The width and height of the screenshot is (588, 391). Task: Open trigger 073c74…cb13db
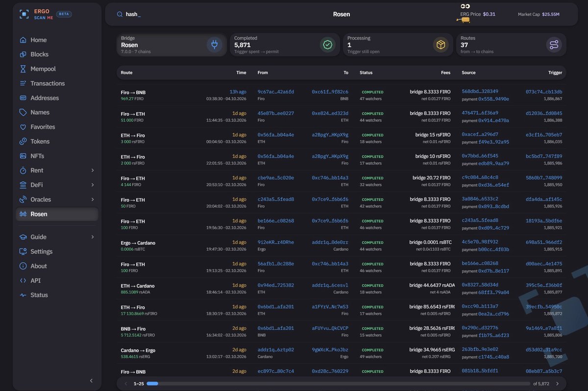coord(544,92)
